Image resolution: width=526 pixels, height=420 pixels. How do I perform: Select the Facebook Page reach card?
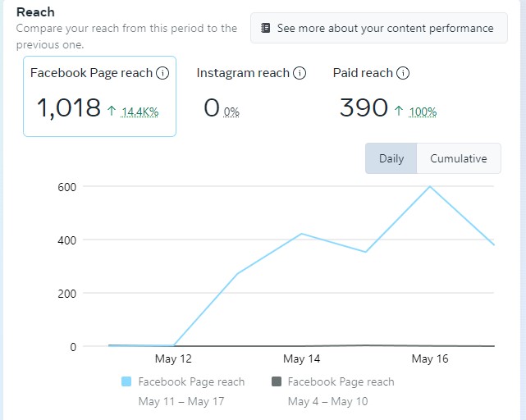pyautogui.click(x=99, y=96)
